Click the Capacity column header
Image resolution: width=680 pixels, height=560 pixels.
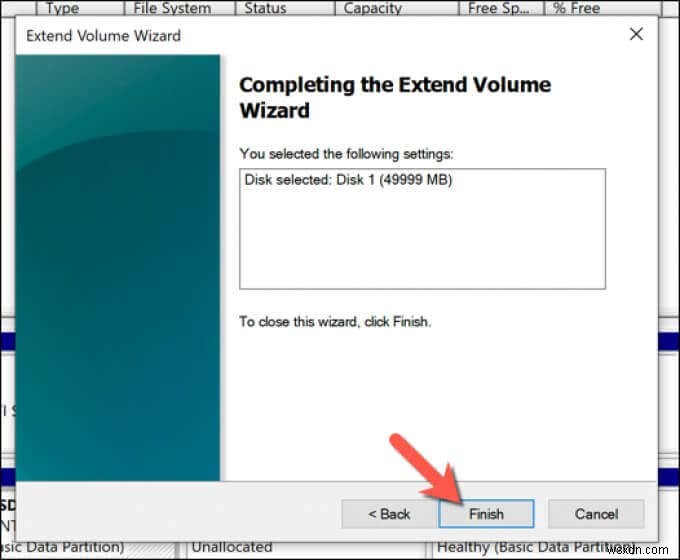pos(397,8)
